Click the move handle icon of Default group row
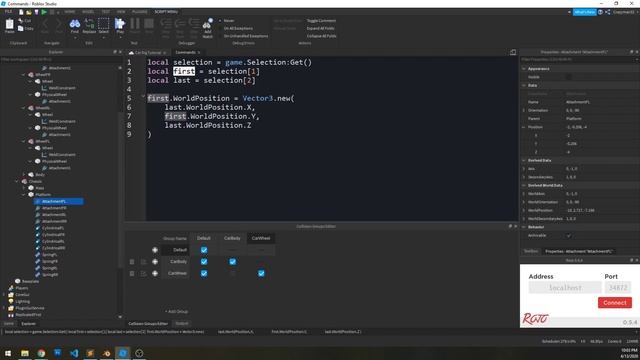Image resolution: width=640 pixels, height=360 pixels. [155, 250]
